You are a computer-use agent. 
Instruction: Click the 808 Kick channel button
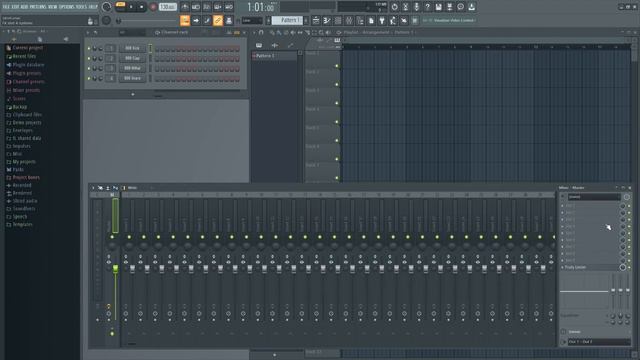pyautogui.click(x=132, y=48)
